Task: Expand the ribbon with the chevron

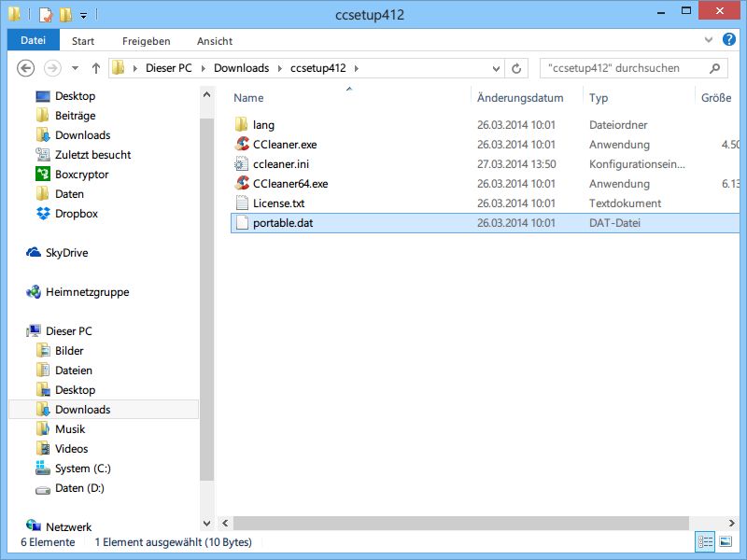Action: [709, 40]
